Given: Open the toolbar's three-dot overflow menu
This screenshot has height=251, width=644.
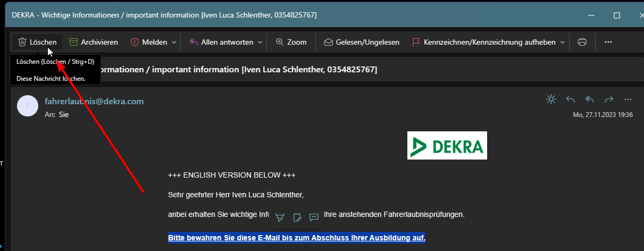Looking at the screenshot, I should pyautogui.click(x=608, y=42).
